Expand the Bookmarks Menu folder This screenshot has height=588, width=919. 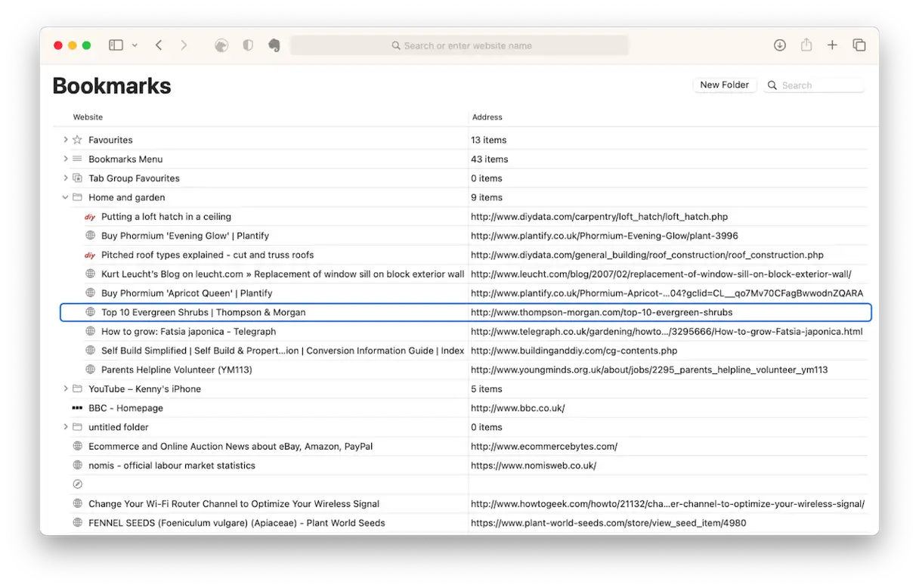[66, 159]
